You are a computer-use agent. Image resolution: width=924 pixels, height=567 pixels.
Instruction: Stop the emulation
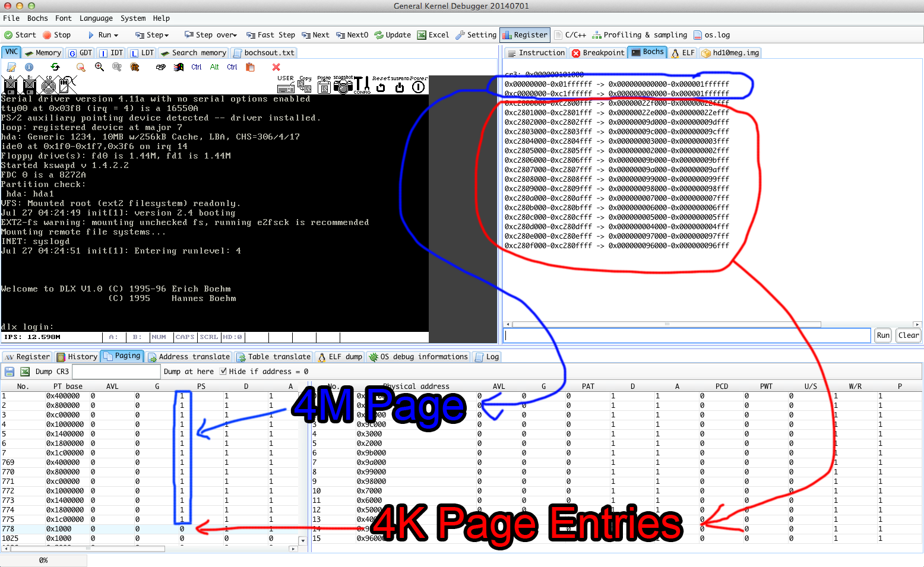[x=57, y=35]
